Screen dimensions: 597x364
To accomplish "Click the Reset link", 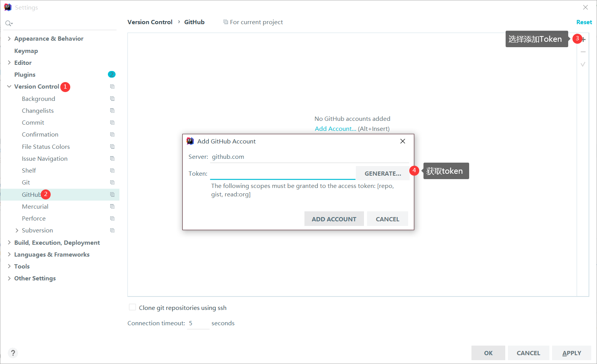I will coord(584,22).
